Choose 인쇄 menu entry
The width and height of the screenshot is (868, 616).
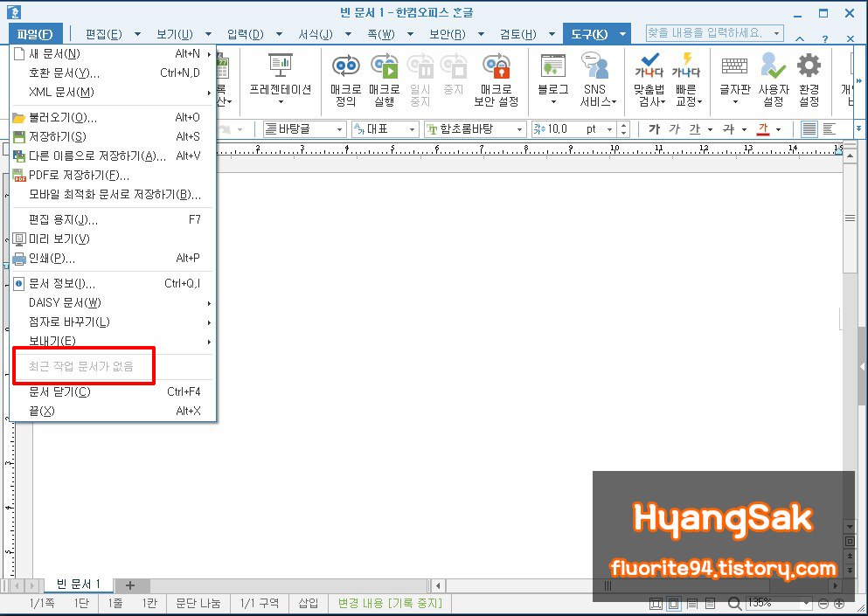click(113, 259)
